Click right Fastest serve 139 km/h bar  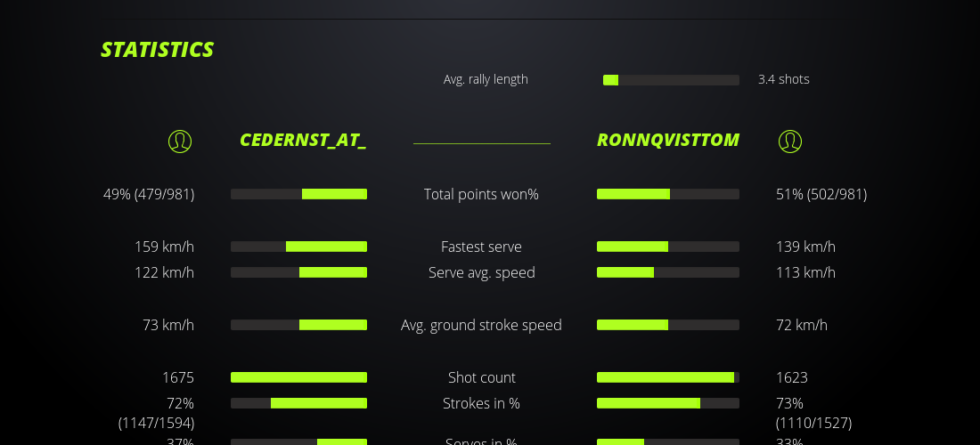[668, 247]
